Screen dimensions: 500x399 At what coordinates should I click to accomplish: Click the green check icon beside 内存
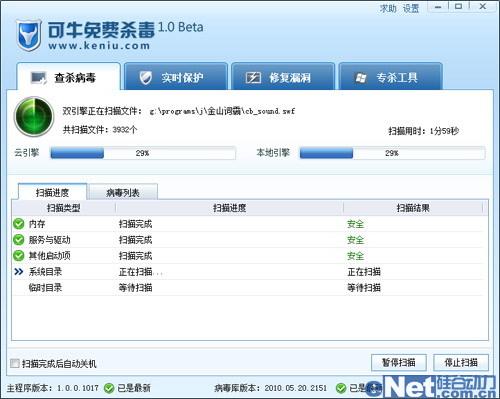tap(19, 224)
